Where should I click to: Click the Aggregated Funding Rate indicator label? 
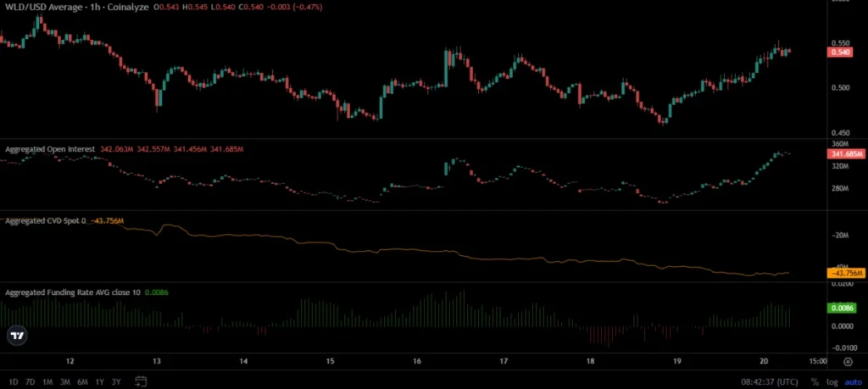click(73, 292)
